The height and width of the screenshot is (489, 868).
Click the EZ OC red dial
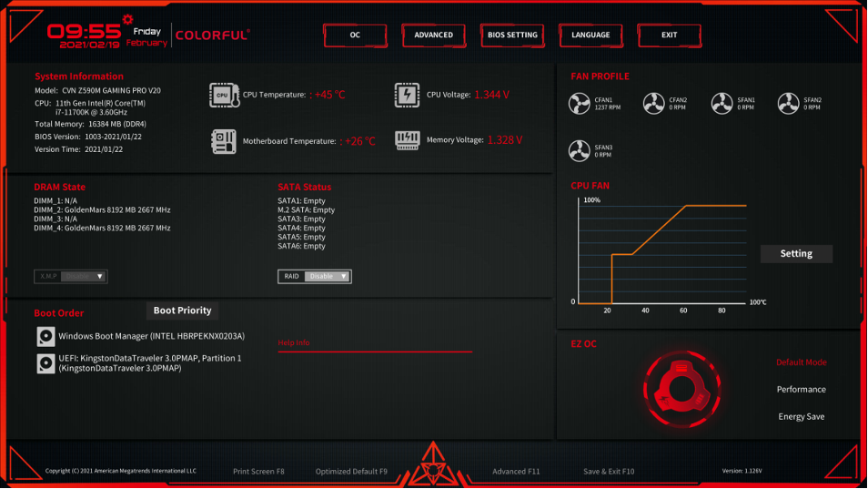tap(681, 390)
